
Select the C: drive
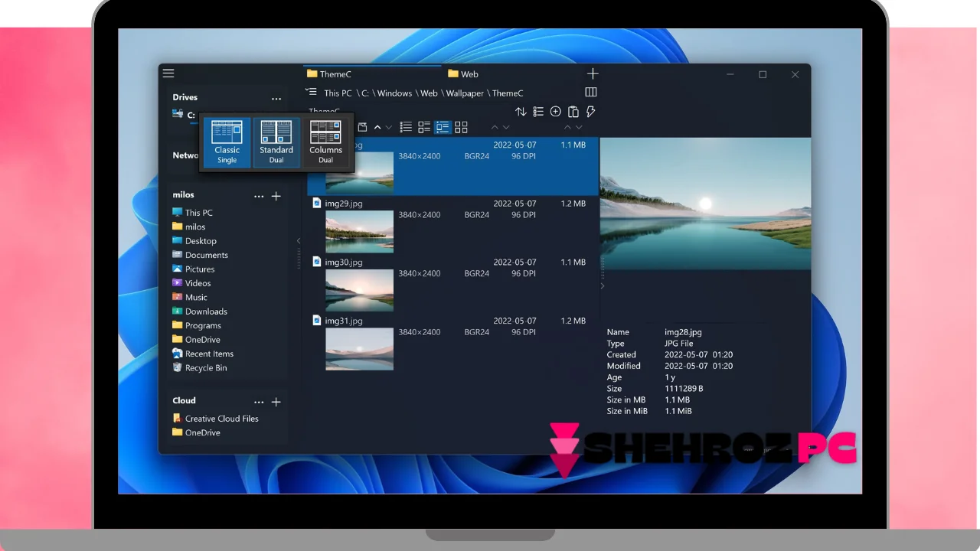pyautogui.click(x=185, y=115)
